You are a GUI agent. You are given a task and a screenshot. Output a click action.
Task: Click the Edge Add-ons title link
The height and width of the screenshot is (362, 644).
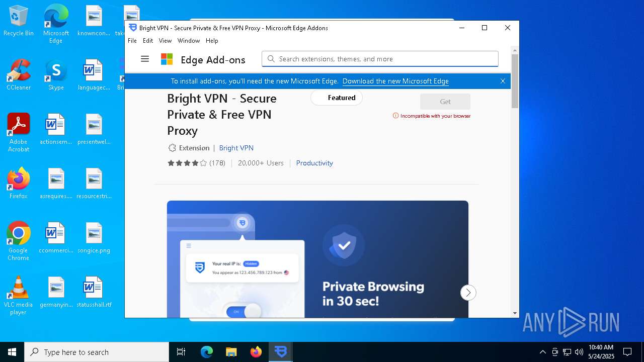tap(213, 60)
